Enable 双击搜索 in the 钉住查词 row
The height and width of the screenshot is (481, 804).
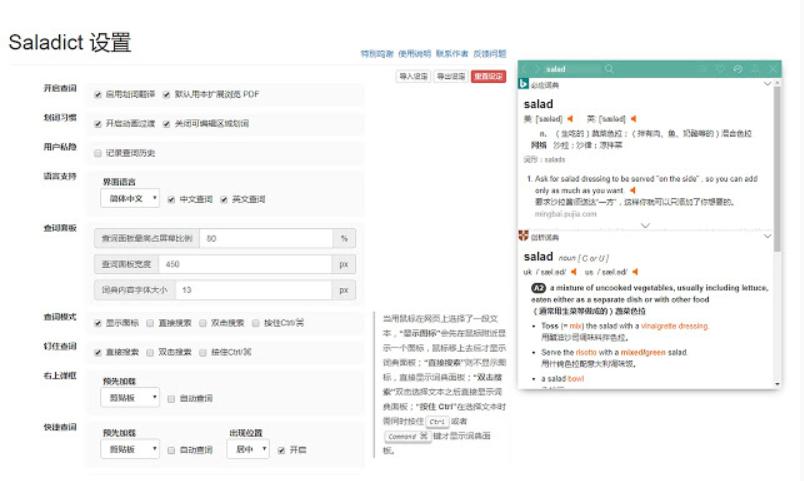click(x=150, y=353)
